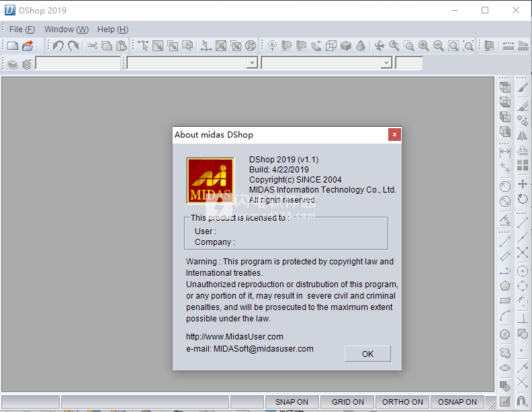Expand the second toolbar dropdown arrow

coord(386,63)
